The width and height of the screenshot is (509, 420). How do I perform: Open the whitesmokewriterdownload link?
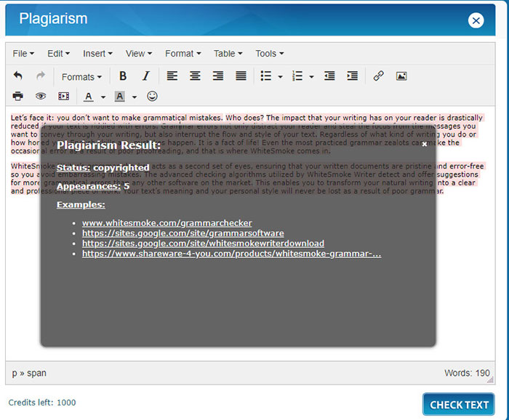click(x=203, y=243)
